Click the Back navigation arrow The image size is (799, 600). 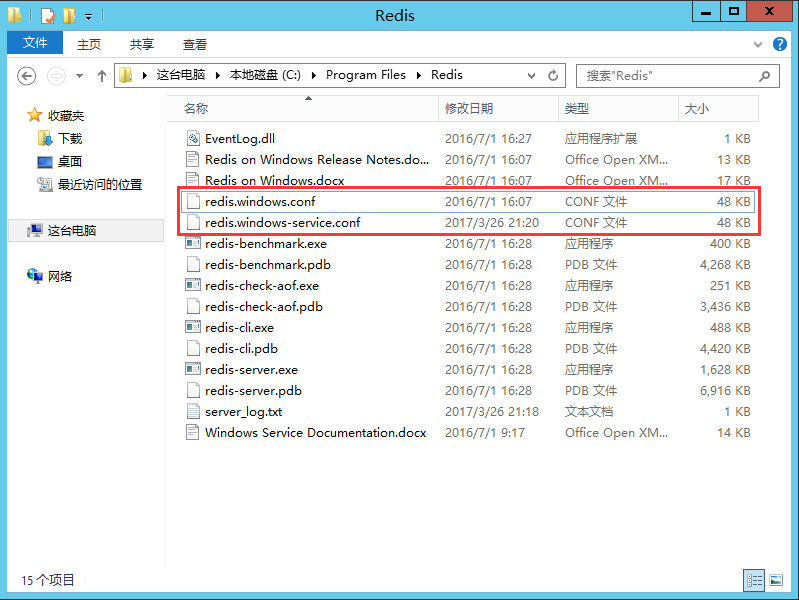[26, 76]
